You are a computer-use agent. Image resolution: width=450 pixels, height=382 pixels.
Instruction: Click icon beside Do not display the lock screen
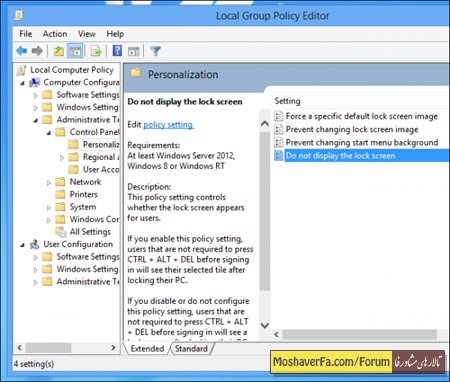tap(278, 156)
